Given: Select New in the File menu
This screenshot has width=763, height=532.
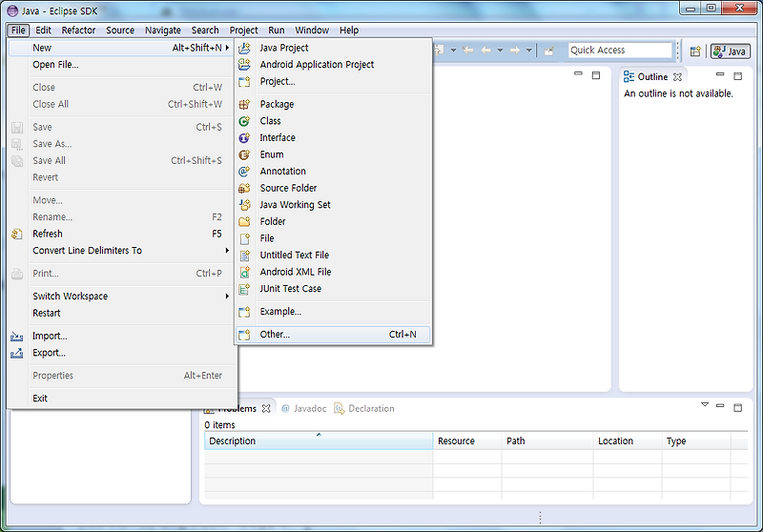Looking at the screenshot, I should [122, 48].
